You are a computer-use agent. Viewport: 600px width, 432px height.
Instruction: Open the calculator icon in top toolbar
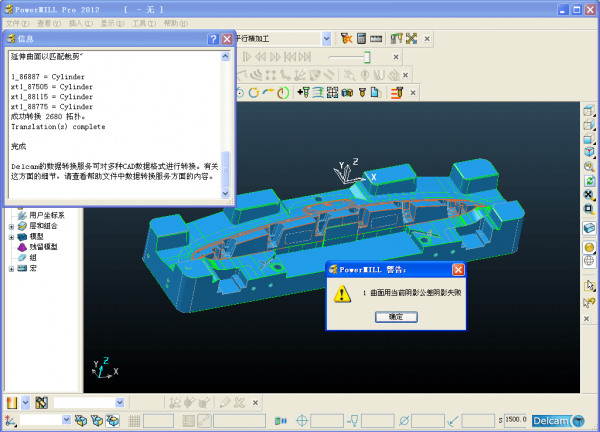pyautogui.click(x=361, y=38)
